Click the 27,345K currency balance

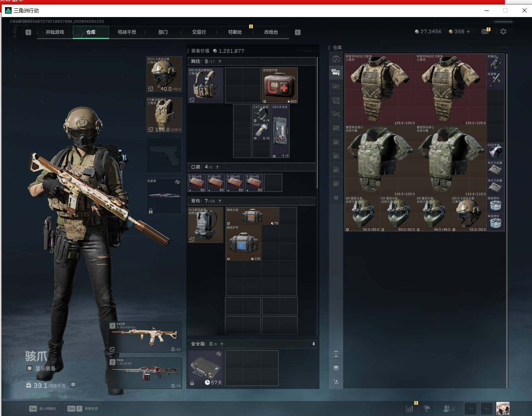(428, 32)
